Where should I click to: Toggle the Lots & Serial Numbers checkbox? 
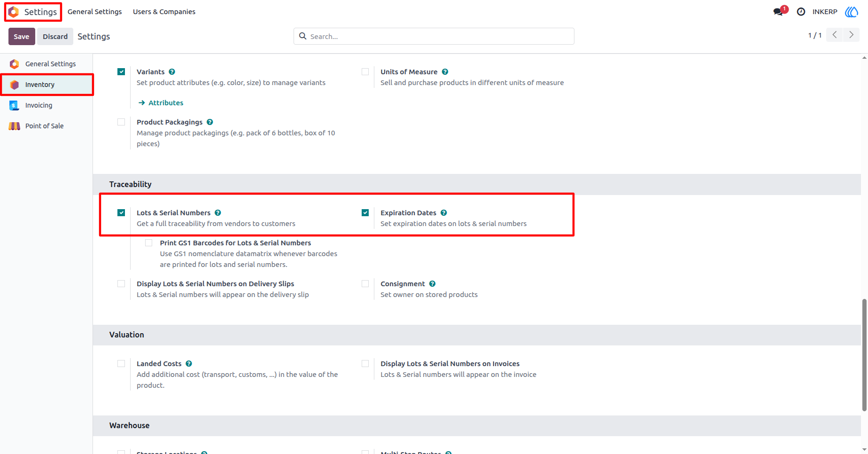pos(121,213)
